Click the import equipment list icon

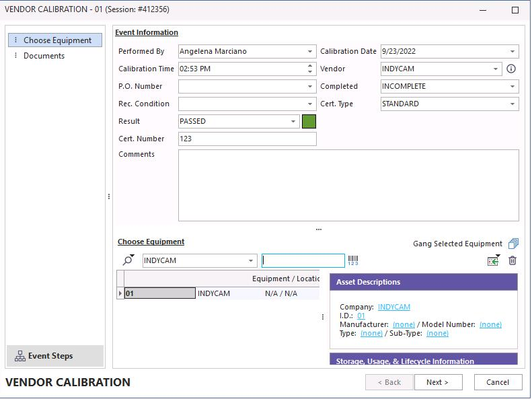point(494,260)
